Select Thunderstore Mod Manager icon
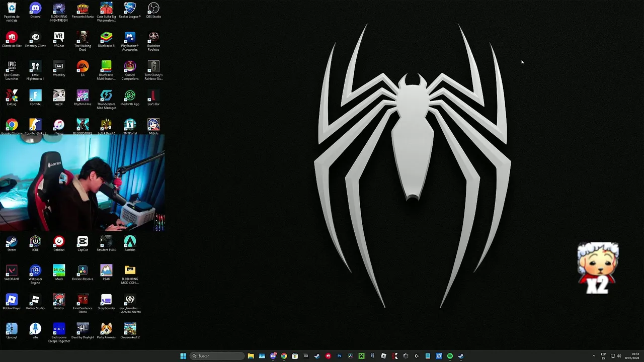The image size is (644, 362). click(x=106, y=100)
